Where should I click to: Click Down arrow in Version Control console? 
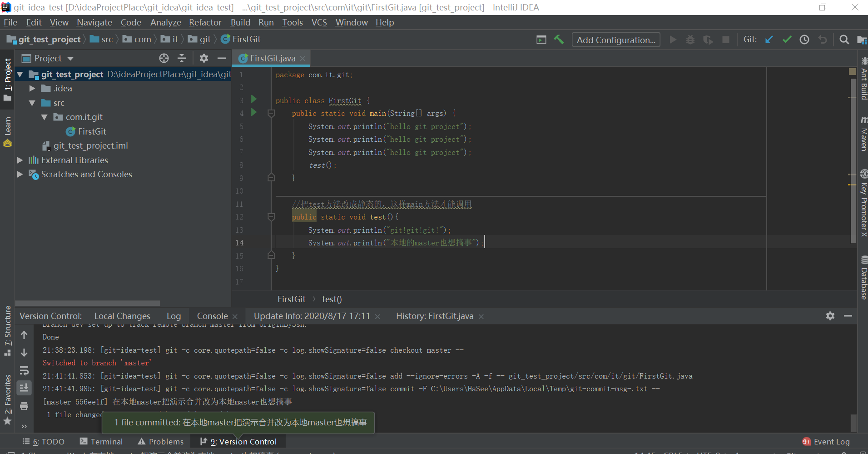(x=24, y=353)
